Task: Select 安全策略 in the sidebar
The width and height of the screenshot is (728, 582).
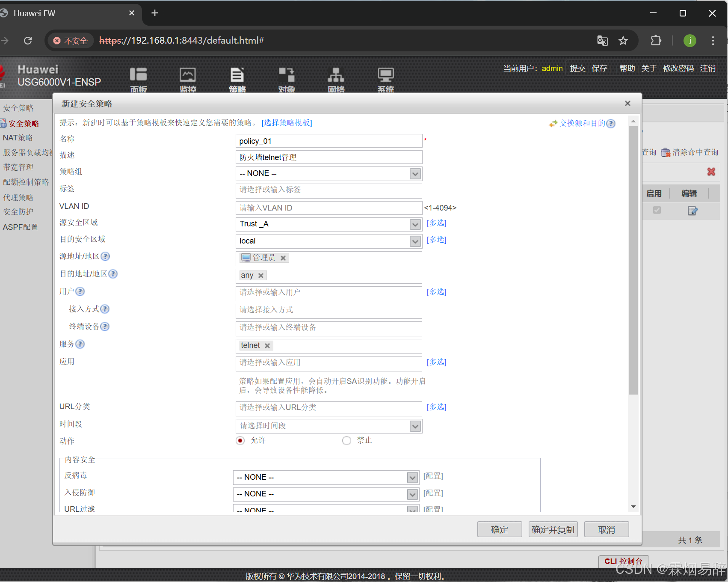Action: click(24, 124)
